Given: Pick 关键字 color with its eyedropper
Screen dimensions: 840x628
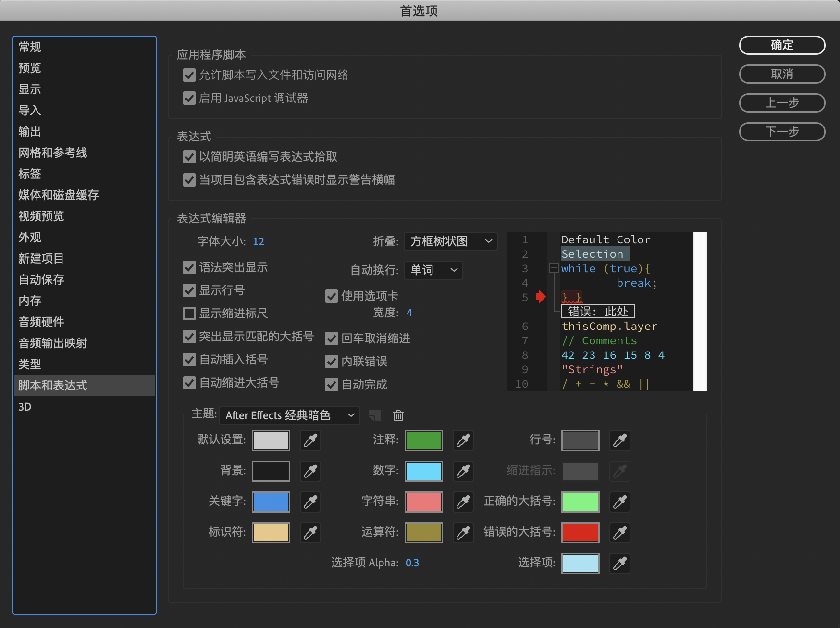Looking at the screenshot, I should point(310,502).
